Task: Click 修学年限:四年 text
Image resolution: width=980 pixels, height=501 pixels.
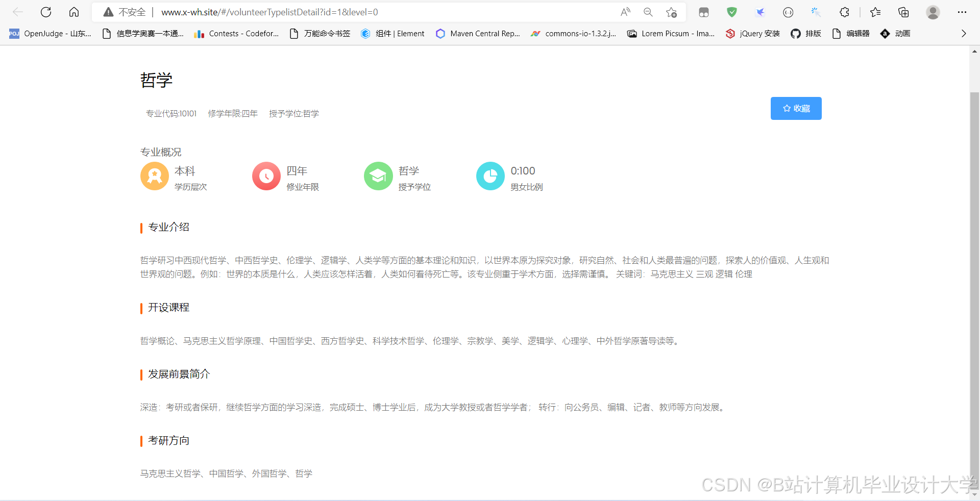Action: click(233, 114)
